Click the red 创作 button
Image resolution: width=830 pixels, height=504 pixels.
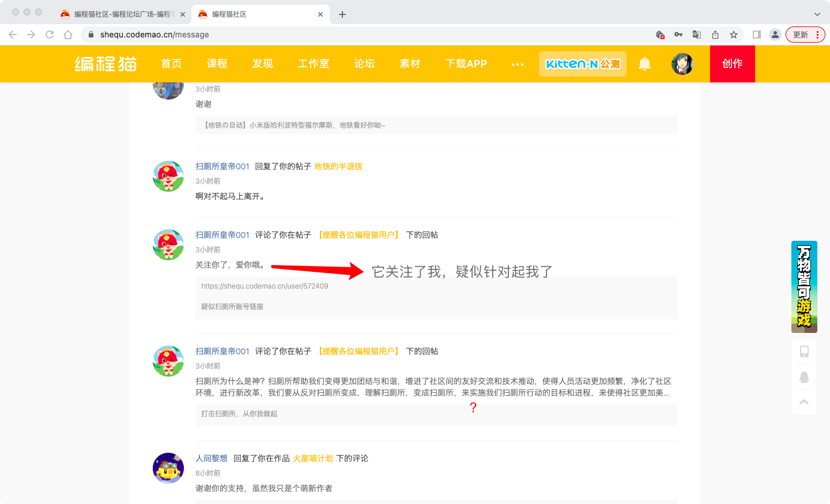733,64
